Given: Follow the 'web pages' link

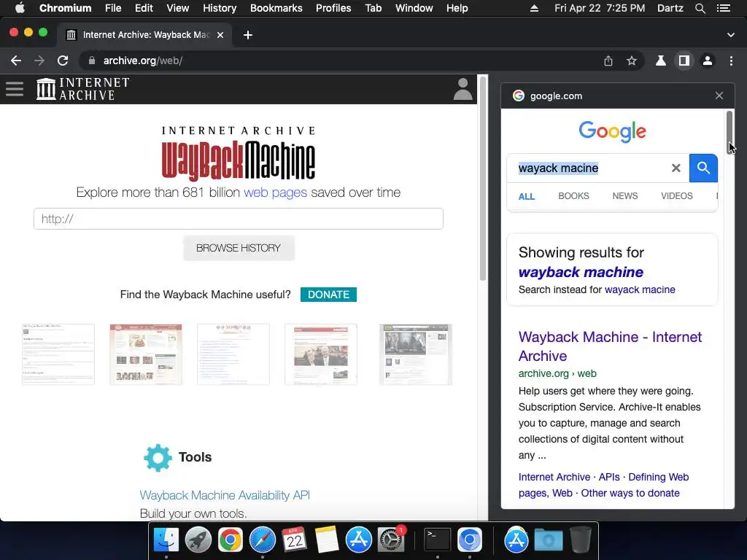Looking at the screenshot, I should point(275,192).
